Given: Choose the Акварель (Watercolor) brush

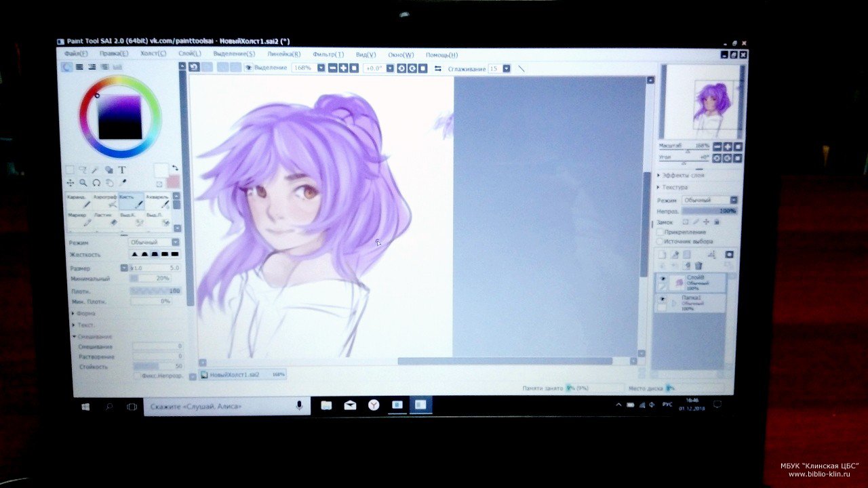Looking at the screenshot, I should pos(158,201).
